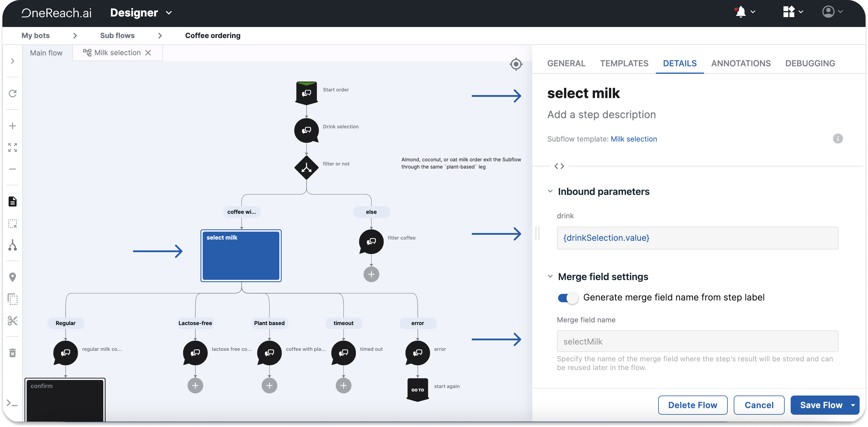Open notifications bell icon
The width and height of the screenshot is (868, 427).
tap(740, 12)
